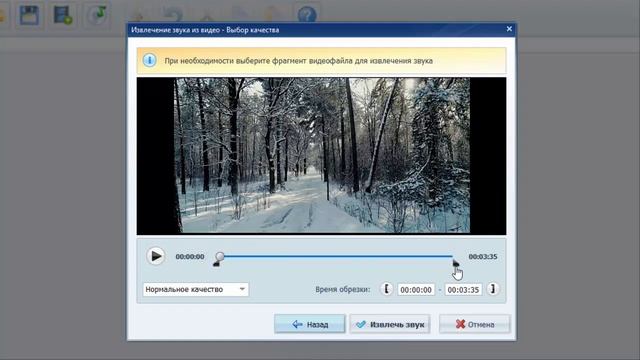Click the music note icon in background toolbar

pos(98,15)
